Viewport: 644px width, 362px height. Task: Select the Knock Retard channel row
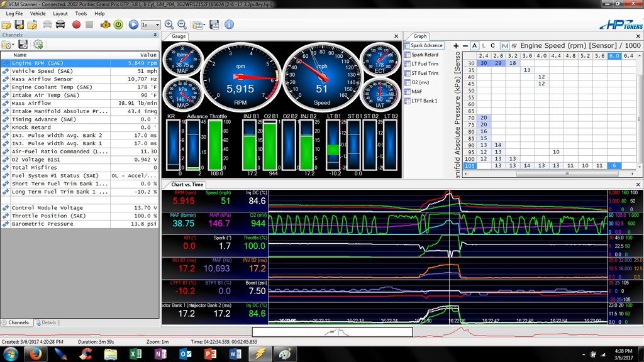point(80,127)
